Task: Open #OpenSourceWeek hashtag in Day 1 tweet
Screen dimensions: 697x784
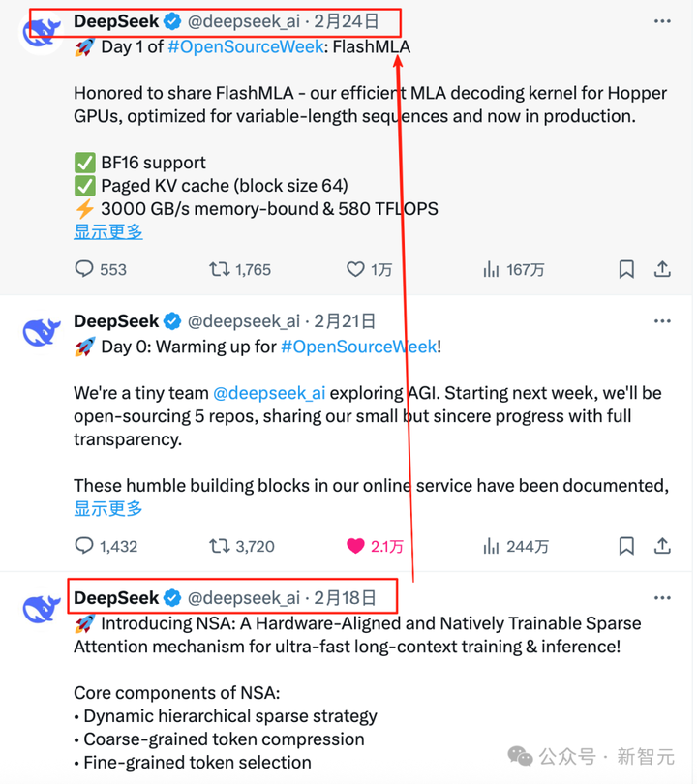Action: click(x=246, y=47)
